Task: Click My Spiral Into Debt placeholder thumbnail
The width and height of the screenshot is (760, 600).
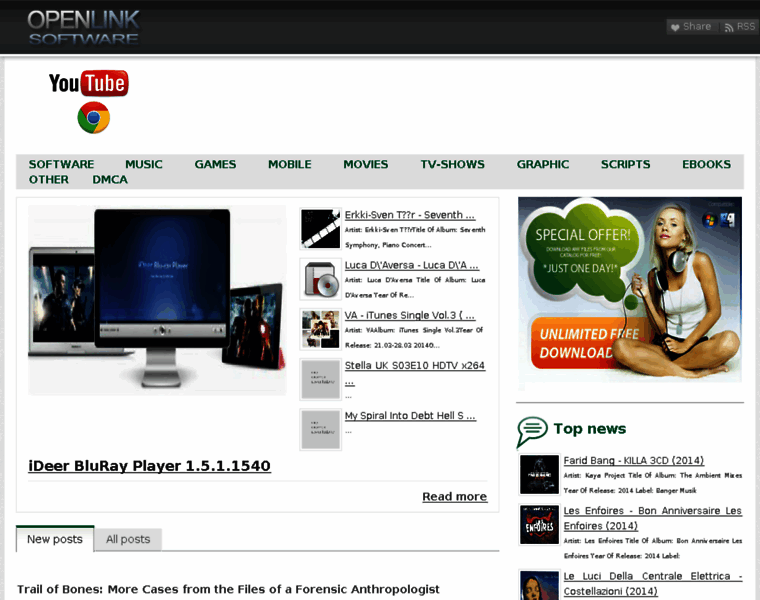Action: pyautogui.click(x=320, y=430)
